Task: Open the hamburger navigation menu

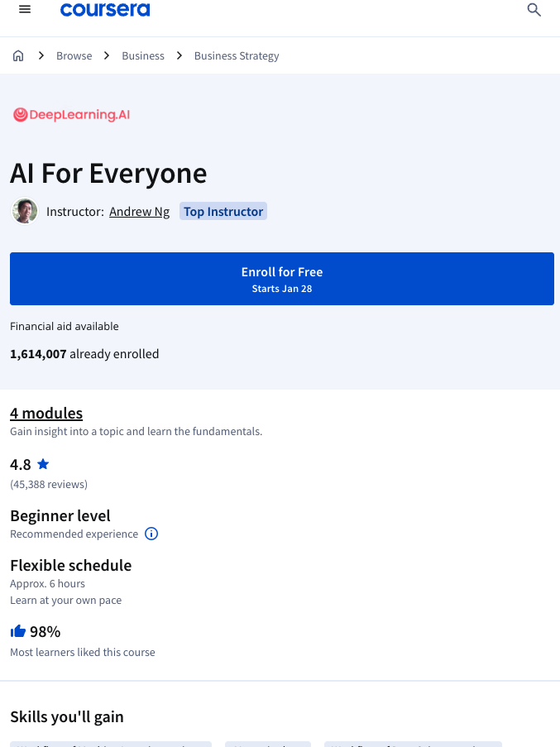Action: tap(25, 9)
